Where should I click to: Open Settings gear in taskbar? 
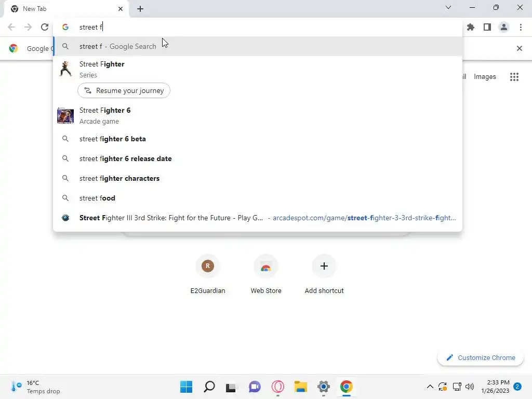pos(323,387)
